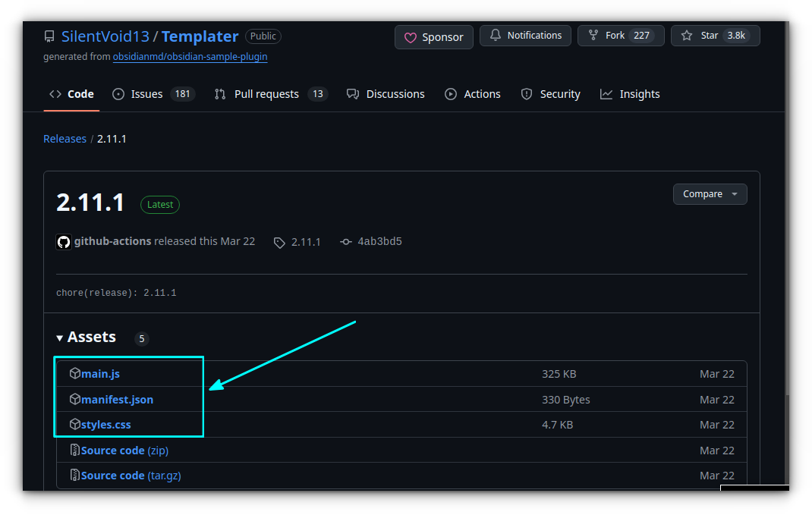Click the commit icon beside 4ab3bd5
This screenshot has height=515, width=812.
pos(346,242)
